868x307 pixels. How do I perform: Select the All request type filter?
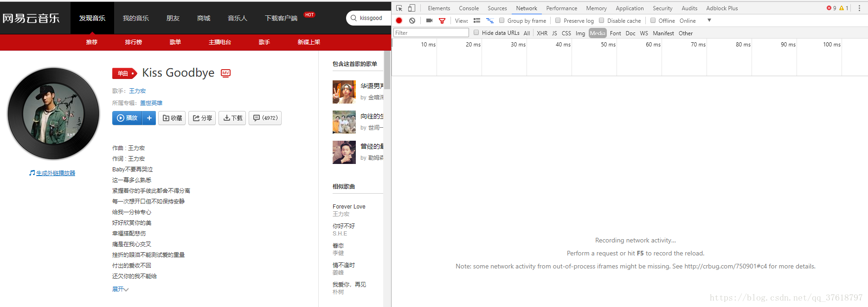click(527, 33)
